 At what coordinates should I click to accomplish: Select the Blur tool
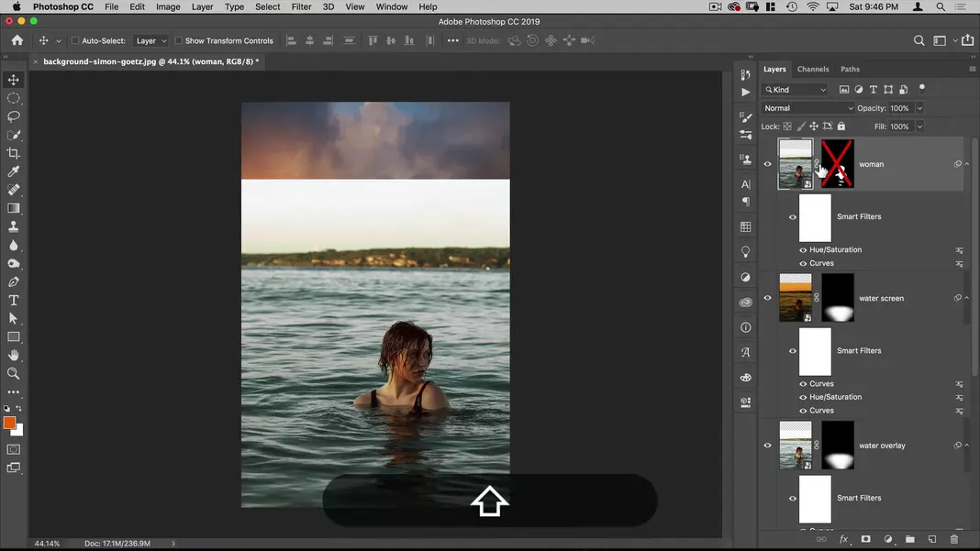click(13, 245)
